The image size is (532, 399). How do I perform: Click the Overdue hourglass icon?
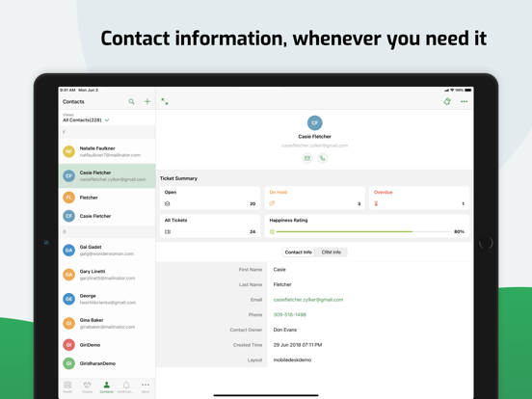pos(376,203)
